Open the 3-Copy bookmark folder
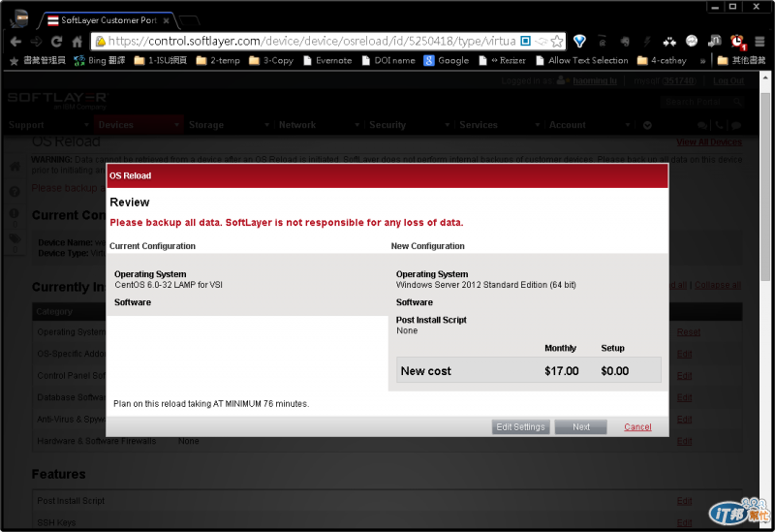Screen dimensions: 775x532 [271, 60]
